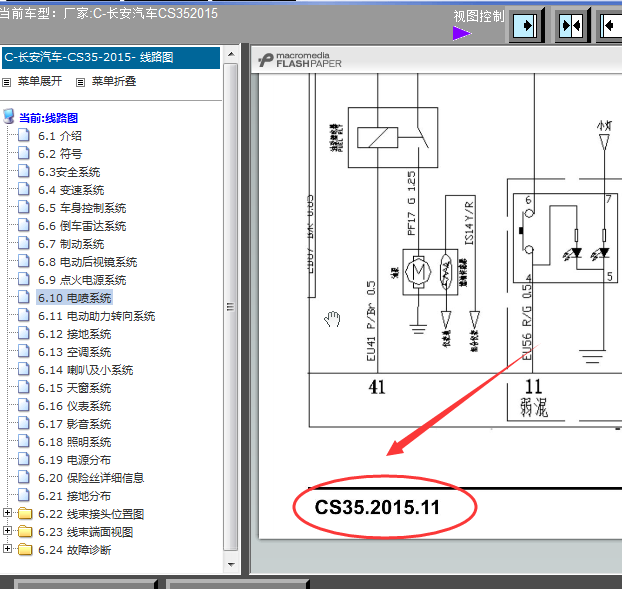This screenshot has height=589, width=622.
Task: Click the page icon beside 6.10 电喷系统
Action: 24,297
